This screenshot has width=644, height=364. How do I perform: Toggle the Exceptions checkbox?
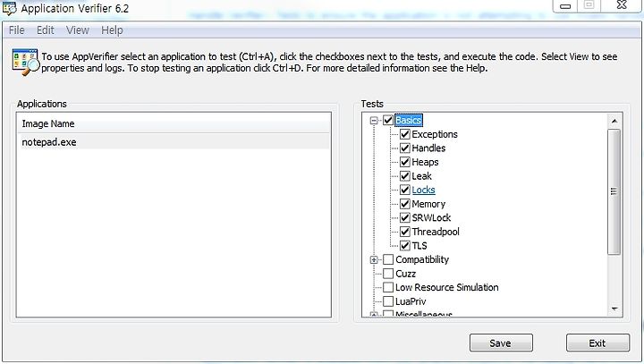tap(405, 134)
